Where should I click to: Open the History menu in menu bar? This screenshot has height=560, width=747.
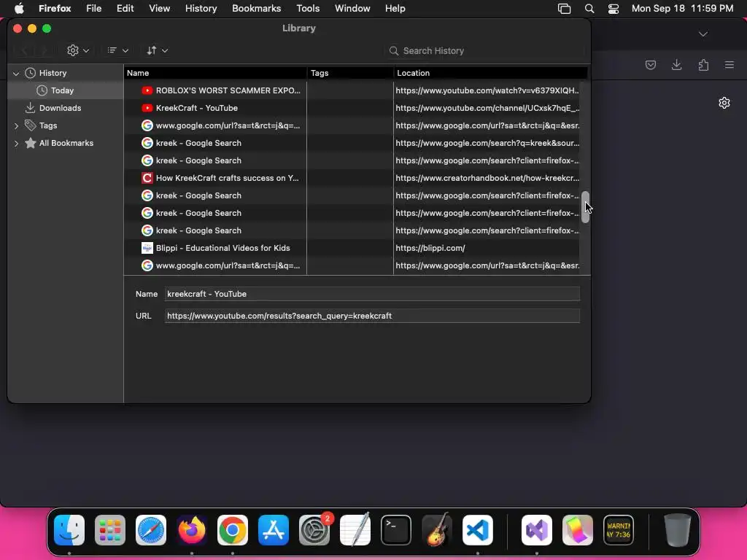(x=201, y=9)
